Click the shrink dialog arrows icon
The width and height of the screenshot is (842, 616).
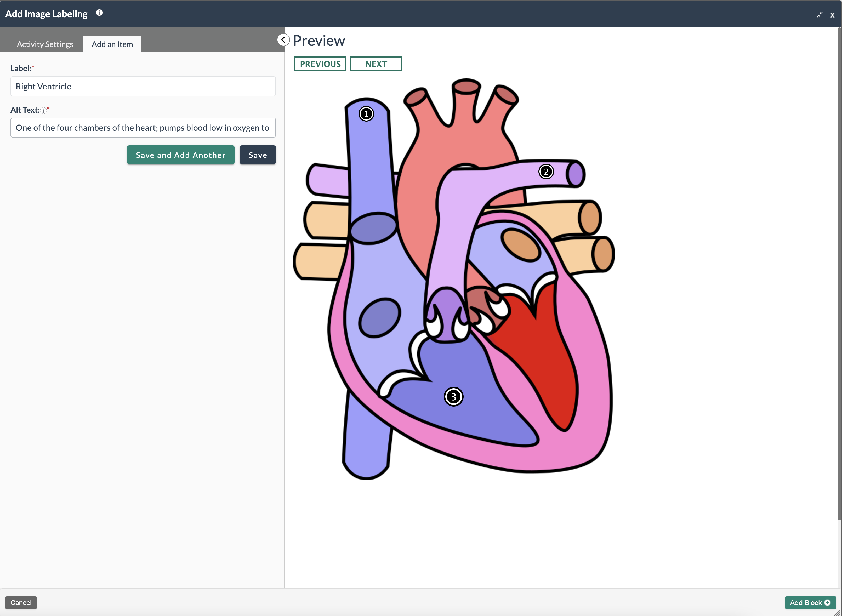(x=819, y=15)
